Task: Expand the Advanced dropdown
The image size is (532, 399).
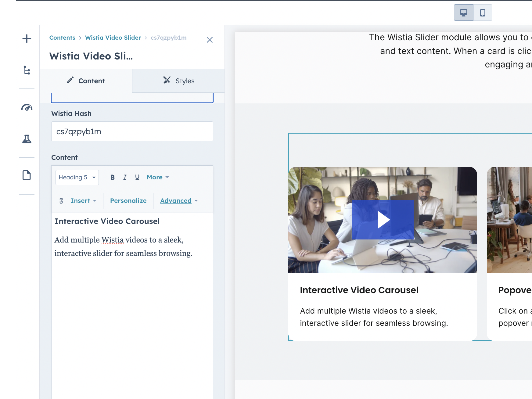Action: (179, 201)
